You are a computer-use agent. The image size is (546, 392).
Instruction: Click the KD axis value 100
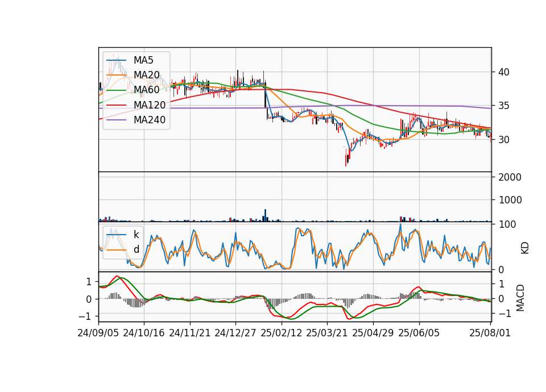[507, 224]
